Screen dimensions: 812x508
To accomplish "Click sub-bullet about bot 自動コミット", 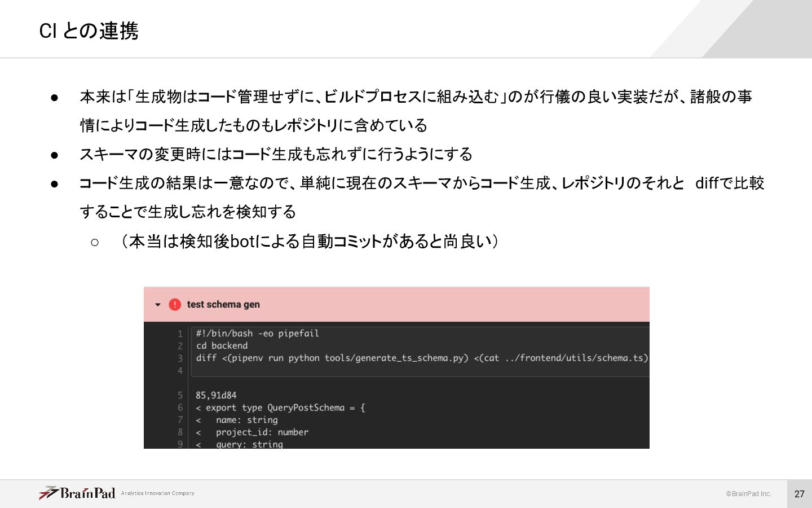I will point(310,242).
